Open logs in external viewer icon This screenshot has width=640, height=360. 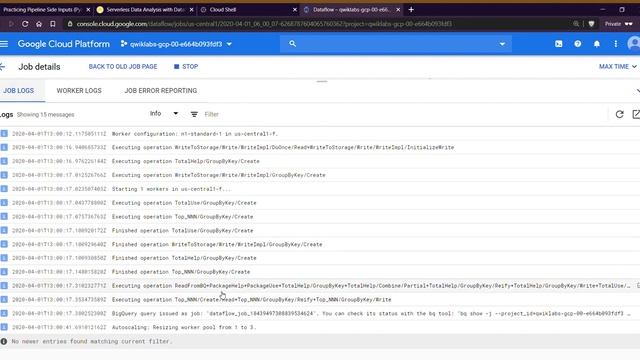636,114
